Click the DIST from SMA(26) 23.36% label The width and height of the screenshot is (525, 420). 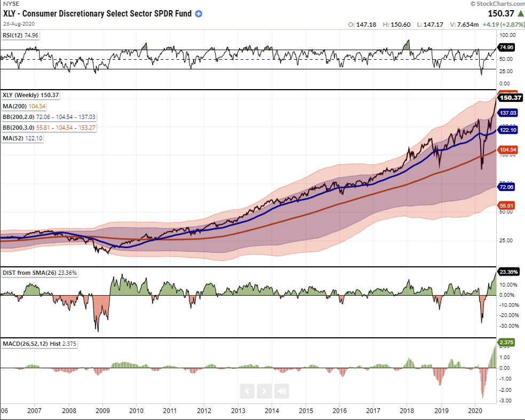tap(39, 273)
